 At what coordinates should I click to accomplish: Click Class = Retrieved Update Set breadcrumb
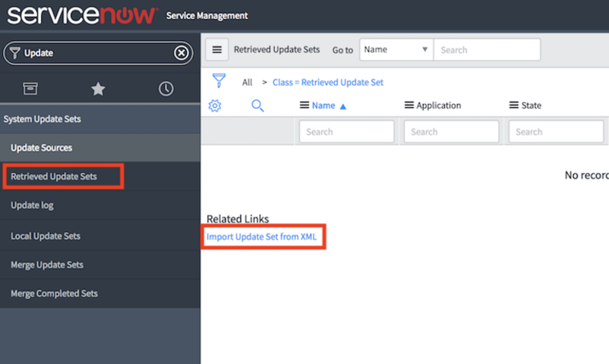[328, 82]
